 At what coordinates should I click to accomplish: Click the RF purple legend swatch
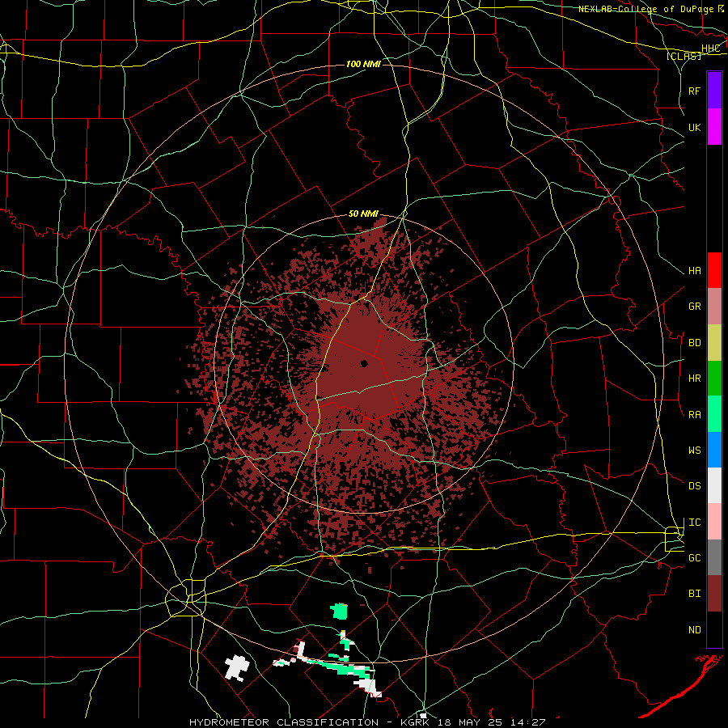pos(714,91)
